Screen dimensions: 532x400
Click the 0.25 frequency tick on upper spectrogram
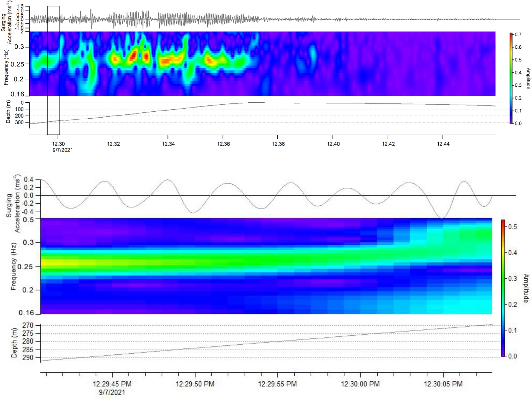pyautogui.click(x=17, y=64)
